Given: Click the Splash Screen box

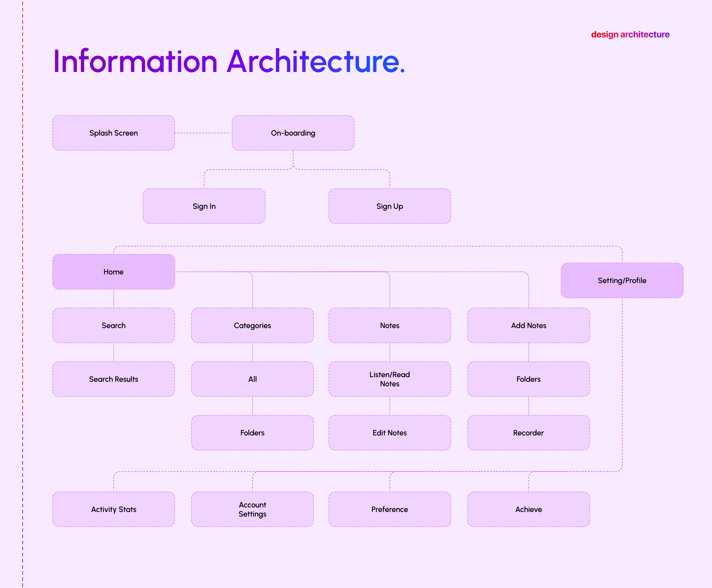Looking at the screenshot, I should point(113,133).
